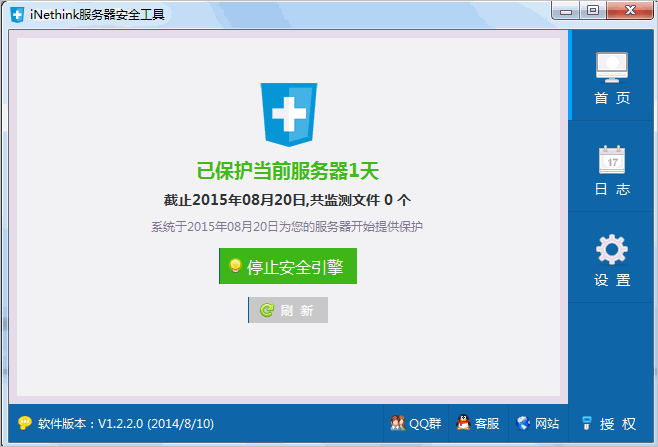Click the 授权 license button
The height and width of the screenshot is (447, 658).
(x=609, y=423)
